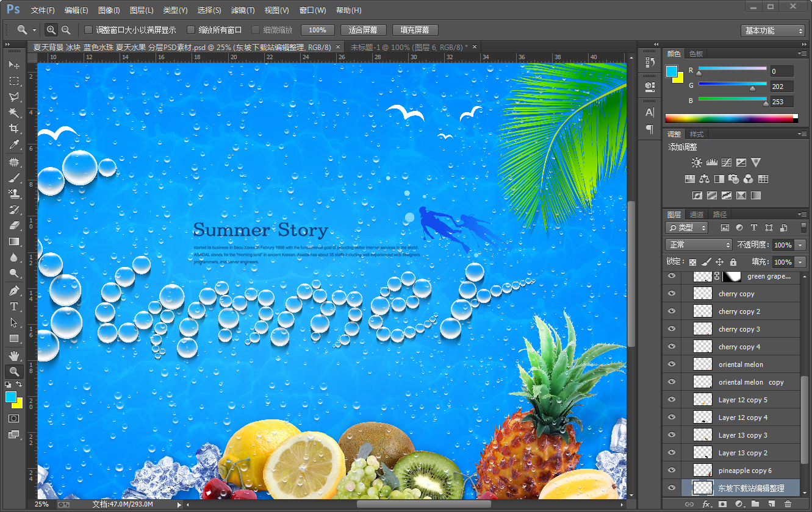The image size is (812, 512).
Task: Click the zoom out magnifier icon
Action: [66, 30]
